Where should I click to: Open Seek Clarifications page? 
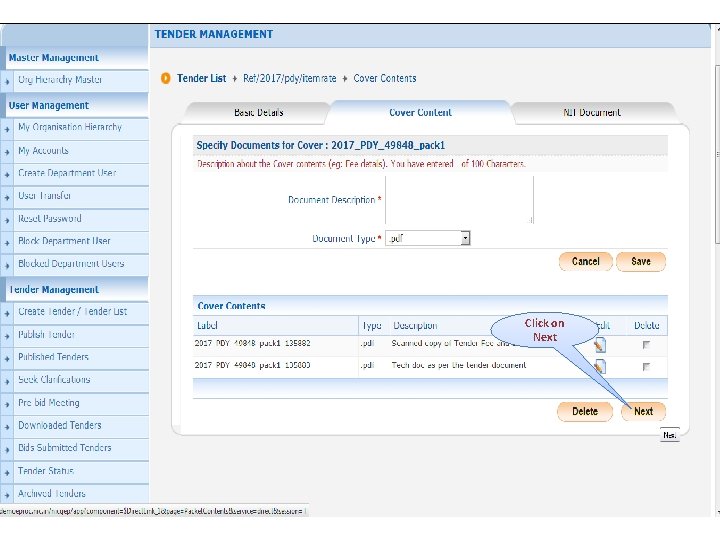[54, 380]
